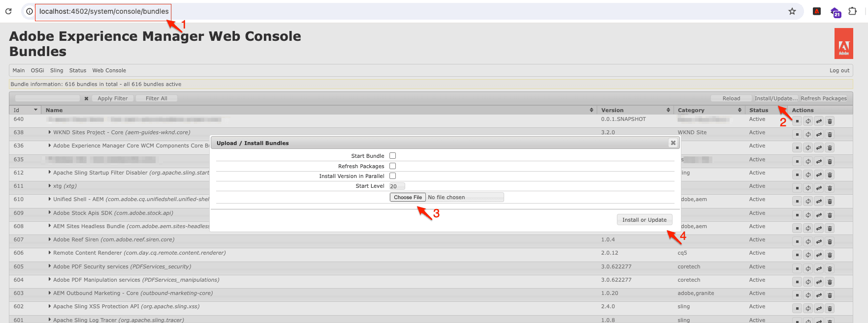Click the Apply Filter button
Screen dimensions: 868x323
pos(113,98)
